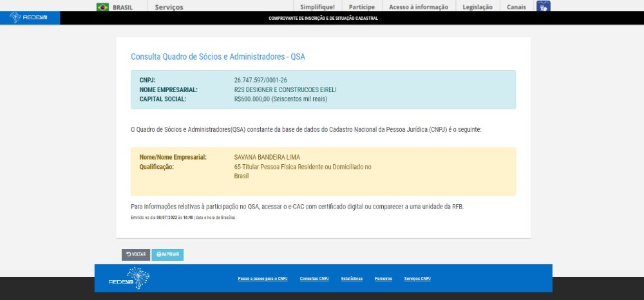This screenshot has height=300, width=644.
Task: Click the REDESIM logo in footer
Action: click(129, 278)
